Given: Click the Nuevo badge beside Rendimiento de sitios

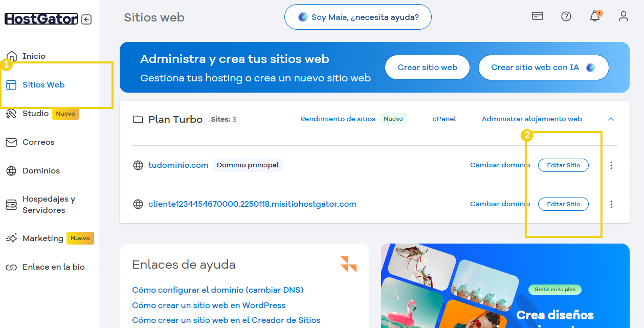Looking at the screenshot, I should point(393,119).
